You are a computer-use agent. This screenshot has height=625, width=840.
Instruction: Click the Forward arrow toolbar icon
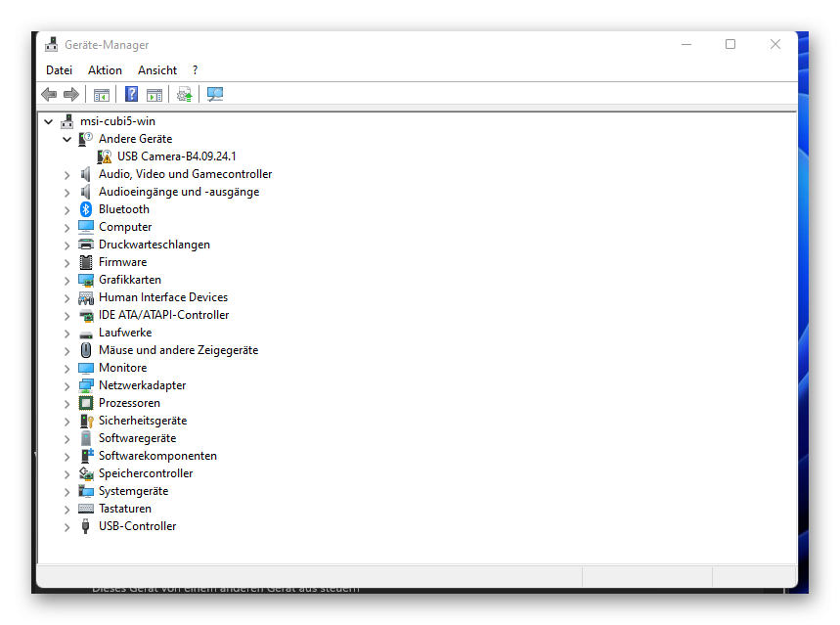click(x=71, y=95)
